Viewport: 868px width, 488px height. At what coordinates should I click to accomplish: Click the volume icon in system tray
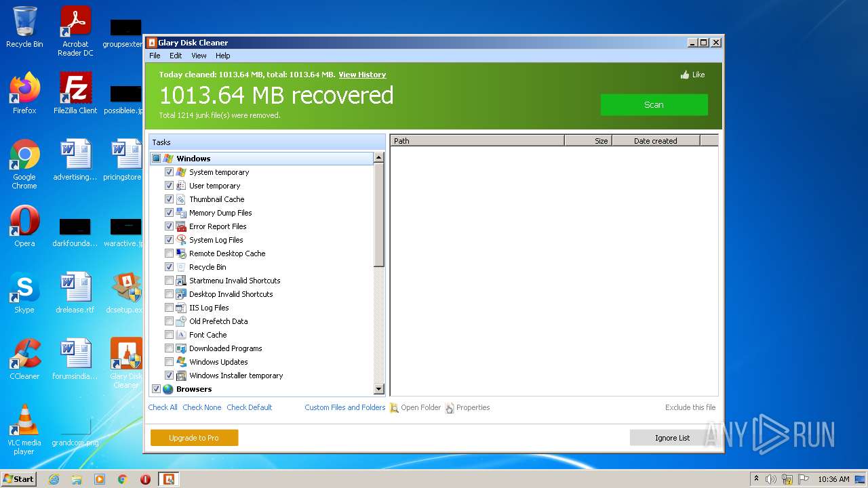771,479
